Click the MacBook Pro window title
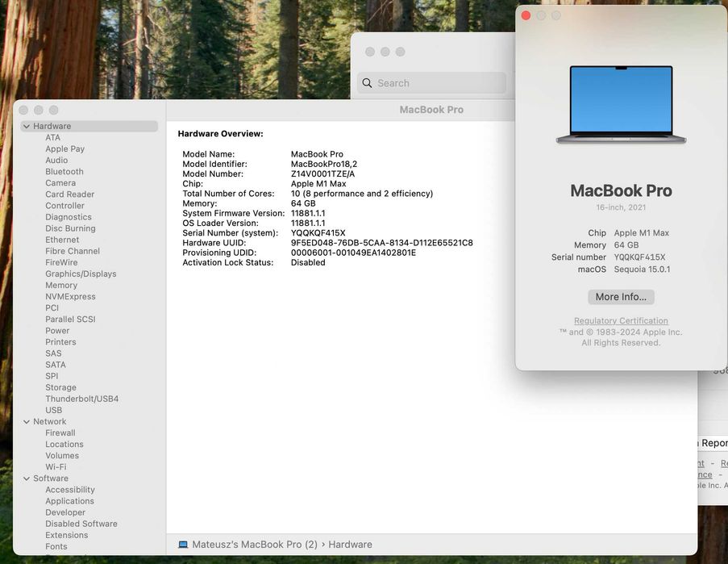 [431, 110]
